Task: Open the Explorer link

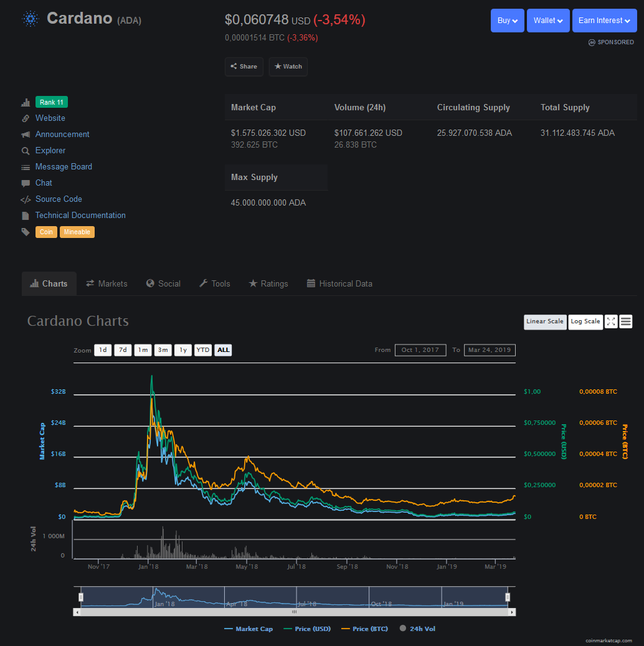Action: point(50,150)
